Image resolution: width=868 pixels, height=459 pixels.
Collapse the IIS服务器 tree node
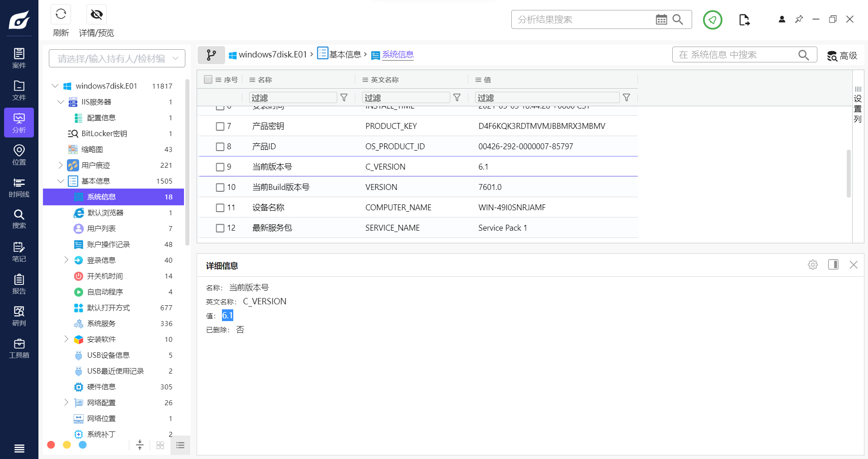pos(61,102)
